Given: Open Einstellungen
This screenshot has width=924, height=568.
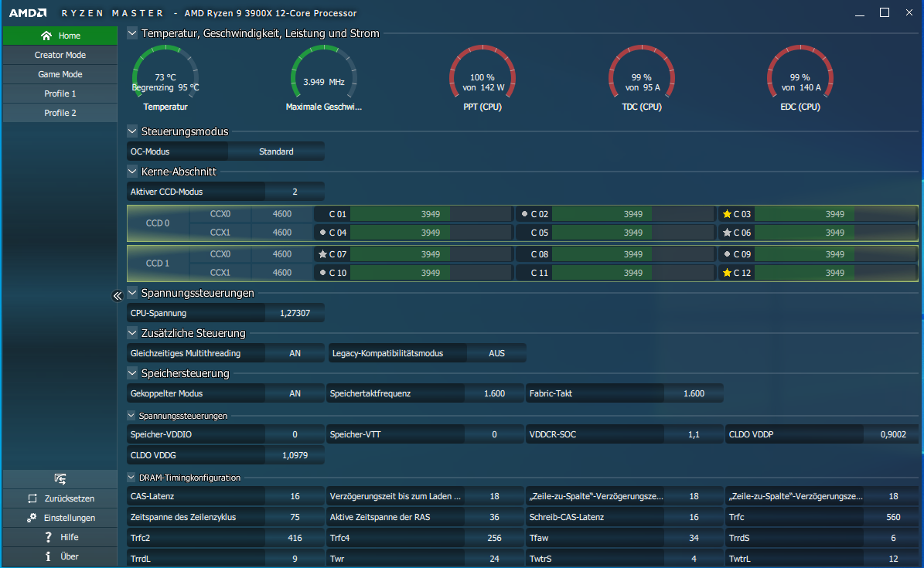Looking at the screenshot, I should pos(60,518).
